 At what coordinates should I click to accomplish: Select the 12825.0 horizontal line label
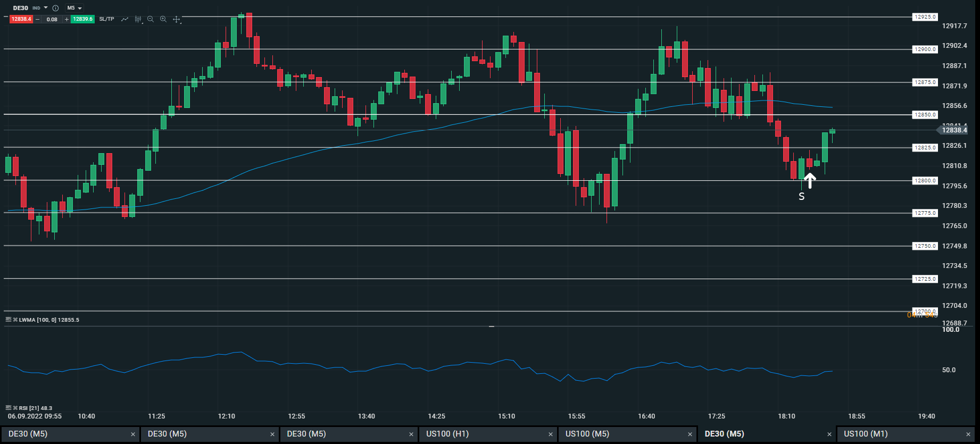(925, 148)
